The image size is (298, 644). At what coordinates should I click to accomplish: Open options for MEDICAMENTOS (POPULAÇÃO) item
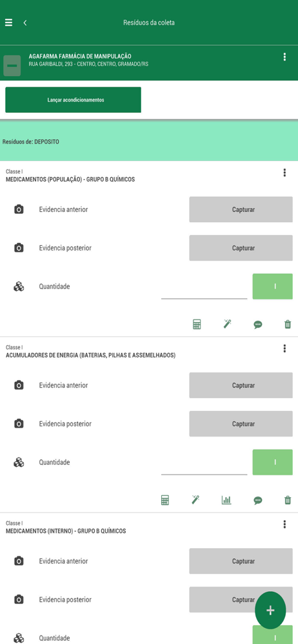tap(284, 173)
